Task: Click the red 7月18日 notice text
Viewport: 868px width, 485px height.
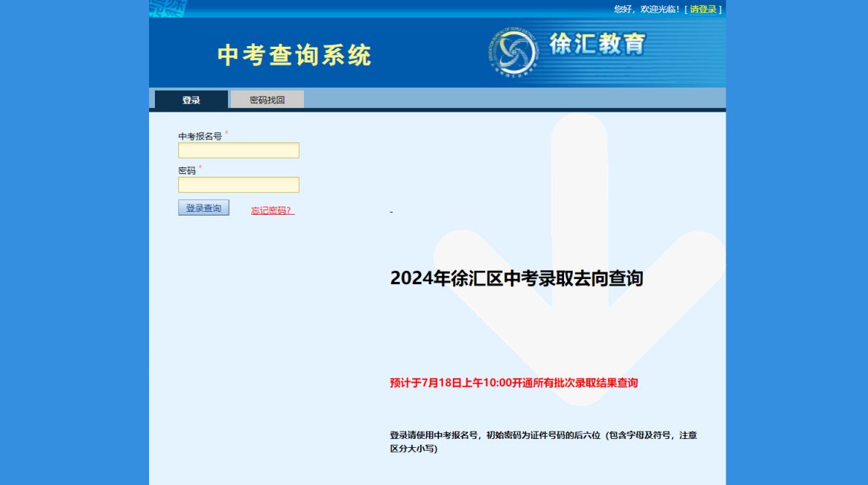Action: 513,382
